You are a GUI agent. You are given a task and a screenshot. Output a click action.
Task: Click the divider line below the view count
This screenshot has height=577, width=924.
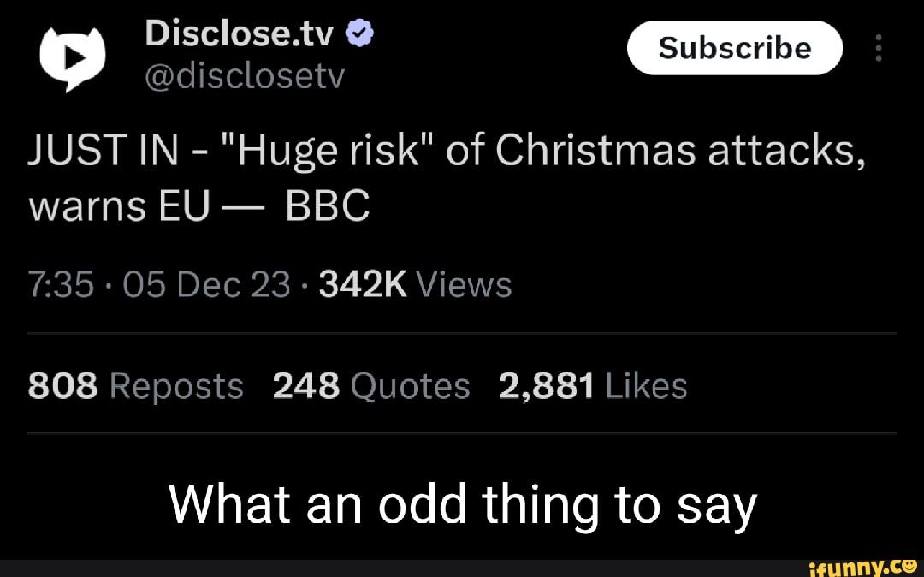pos(462,332)
